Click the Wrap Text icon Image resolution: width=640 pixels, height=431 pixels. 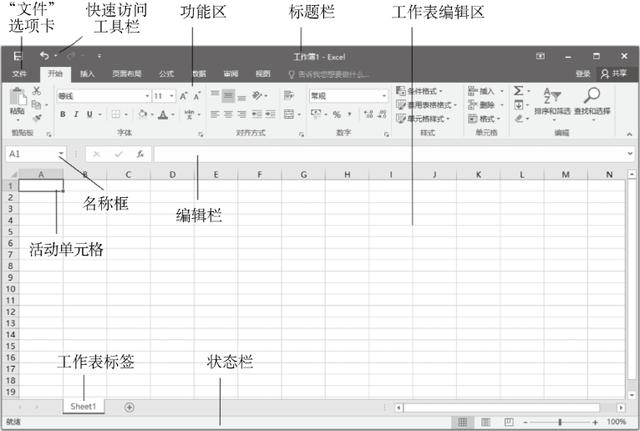tap(289, 96)
